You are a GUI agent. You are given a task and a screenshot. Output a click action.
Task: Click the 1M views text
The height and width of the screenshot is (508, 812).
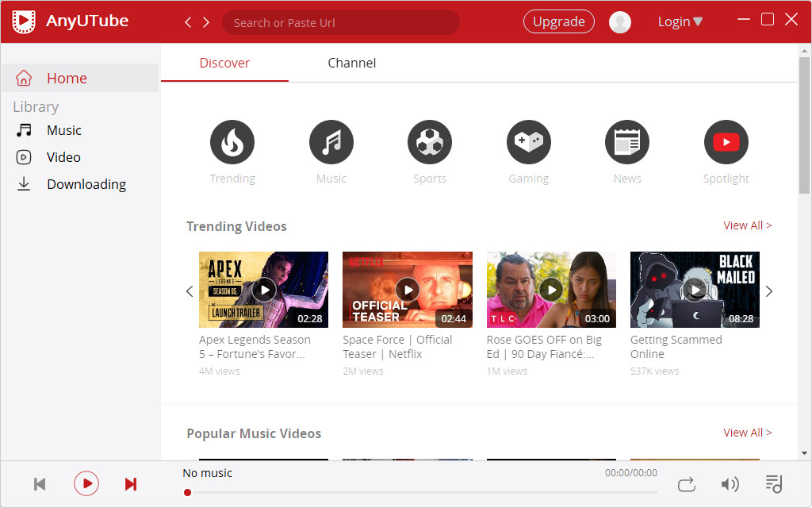tap(507, 371)
